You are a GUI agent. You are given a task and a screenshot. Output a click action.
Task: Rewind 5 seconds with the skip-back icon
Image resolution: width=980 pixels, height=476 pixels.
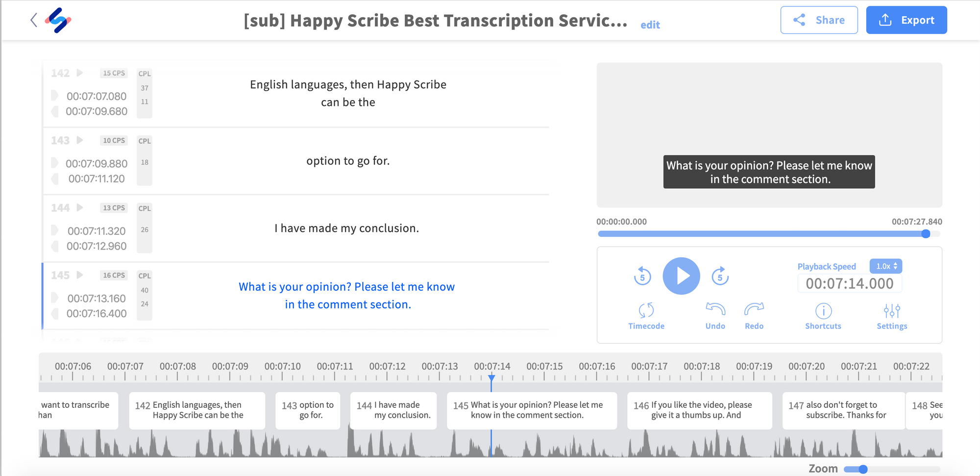642,276
